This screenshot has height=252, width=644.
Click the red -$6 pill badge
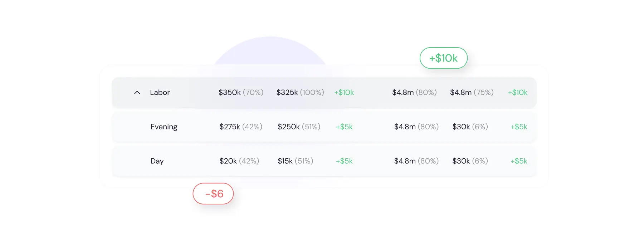pos(213,193)
